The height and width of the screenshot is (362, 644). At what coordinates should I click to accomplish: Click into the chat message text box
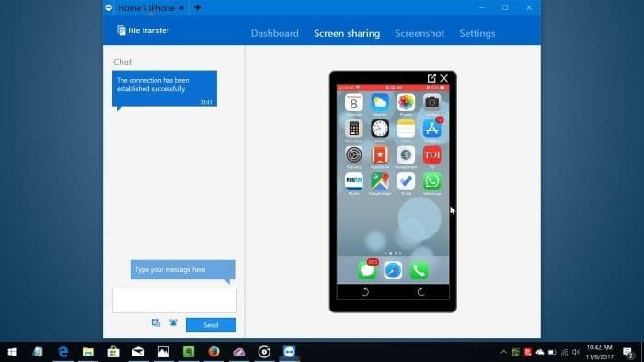coord(175,300)
